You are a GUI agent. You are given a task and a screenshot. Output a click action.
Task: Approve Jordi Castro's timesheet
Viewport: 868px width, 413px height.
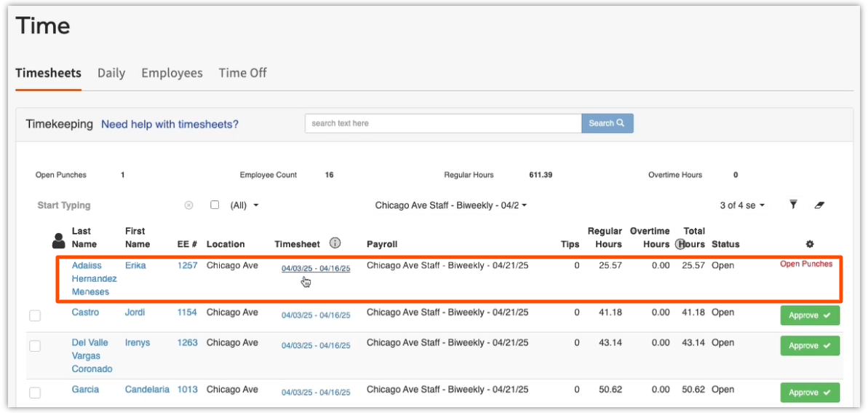tap(810, 315)
